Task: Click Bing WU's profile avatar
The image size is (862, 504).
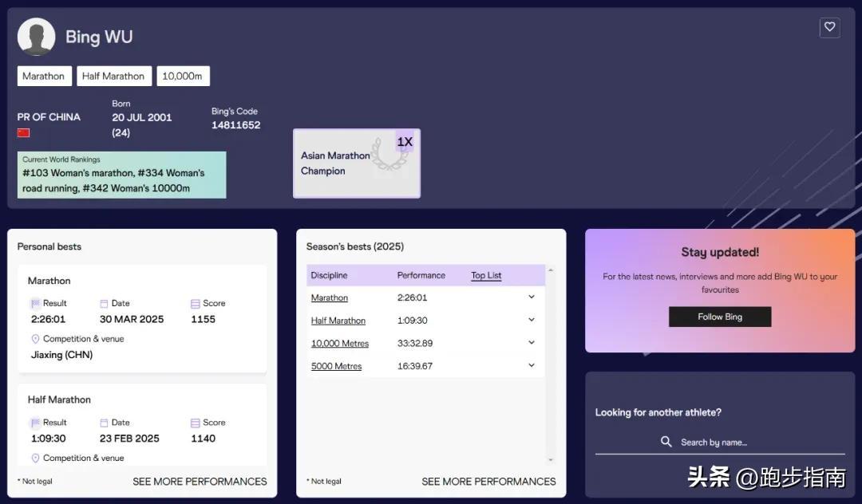Action: [36, 37]
